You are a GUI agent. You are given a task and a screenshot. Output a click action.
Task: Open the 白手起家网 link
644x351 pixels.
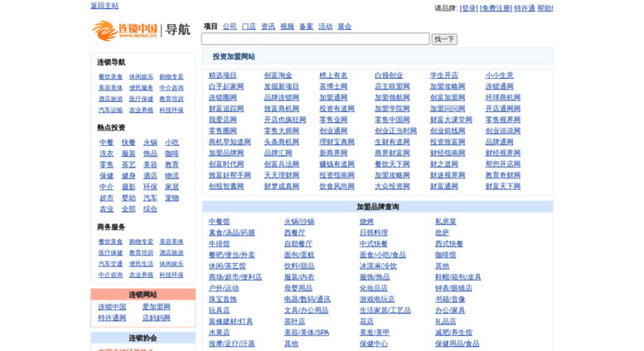coord(226,87)
